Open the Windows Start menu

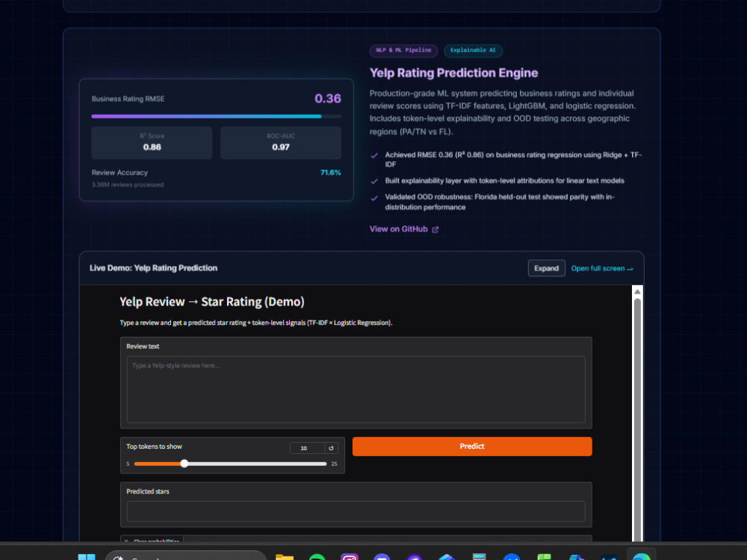click(86, 557)
